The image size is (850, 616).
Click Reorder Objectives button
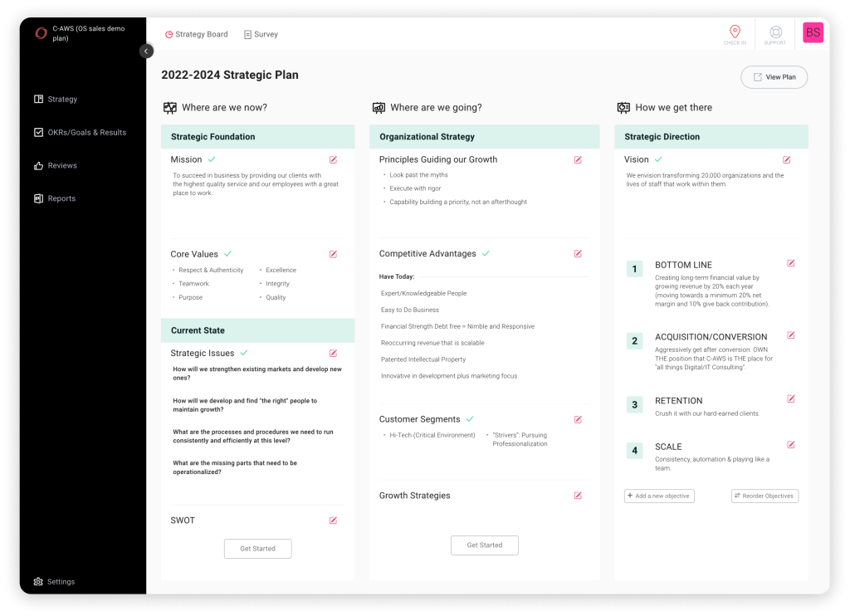coord(765,496)
